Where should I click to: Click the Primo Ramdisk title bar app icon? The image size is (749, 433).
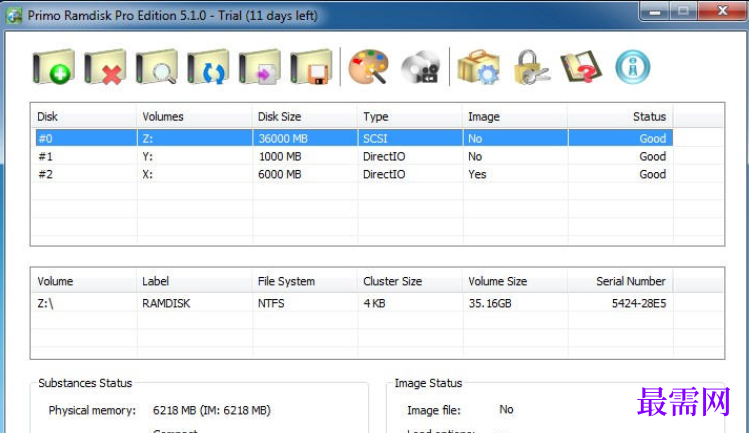click(x=14, y=15)
